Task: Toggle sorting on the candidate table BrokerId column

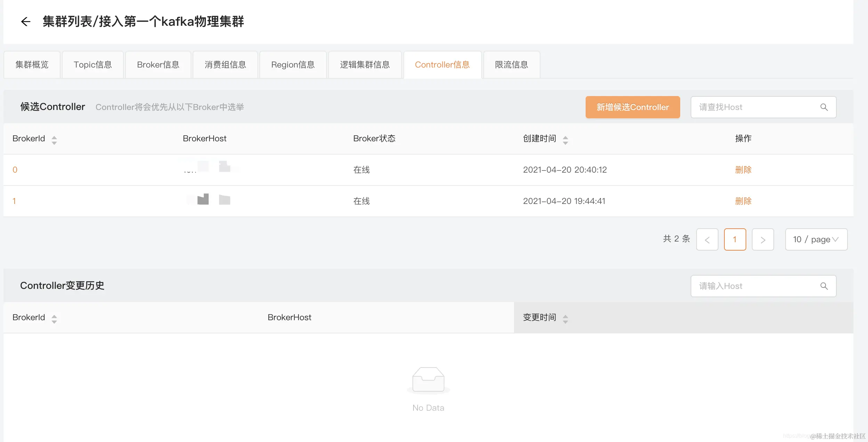Action: [x=54, y=139]
